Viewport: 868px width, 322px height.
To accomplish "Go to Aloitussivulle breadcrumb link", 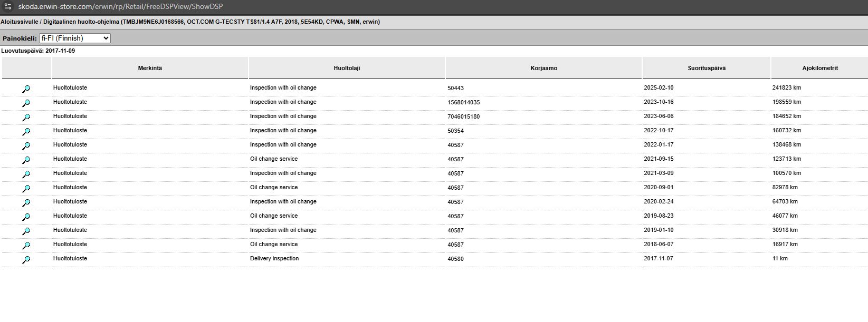I will click(18, 22).
